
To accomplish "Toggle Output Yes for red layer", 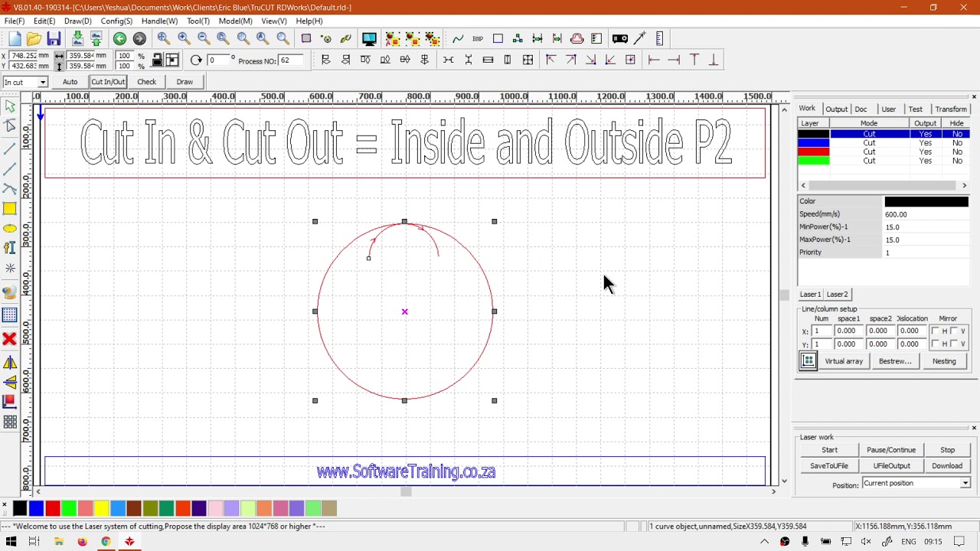I will click(926, 152).
